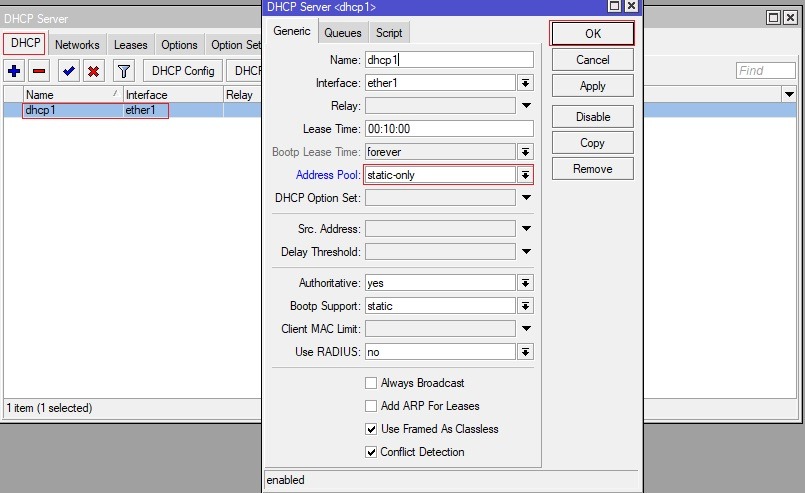Image resolution: width=805 pixels, height=493 pixels.
Task: Confirm with the OK button
Action: coord(592,34)
